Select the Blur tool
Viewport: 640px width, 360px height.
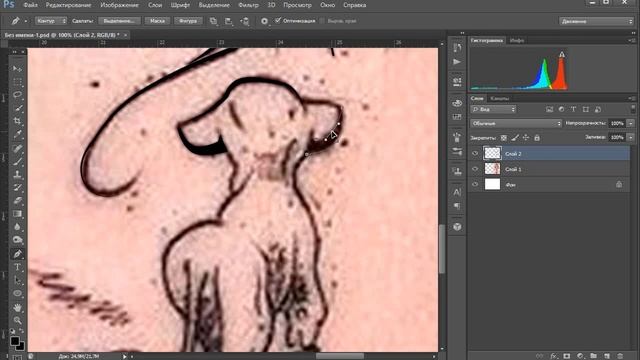(17, 227)
